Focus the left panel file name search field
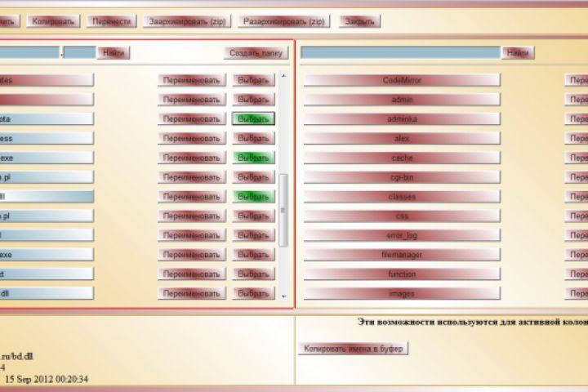The image size is (588, 392). coord(29,52)
